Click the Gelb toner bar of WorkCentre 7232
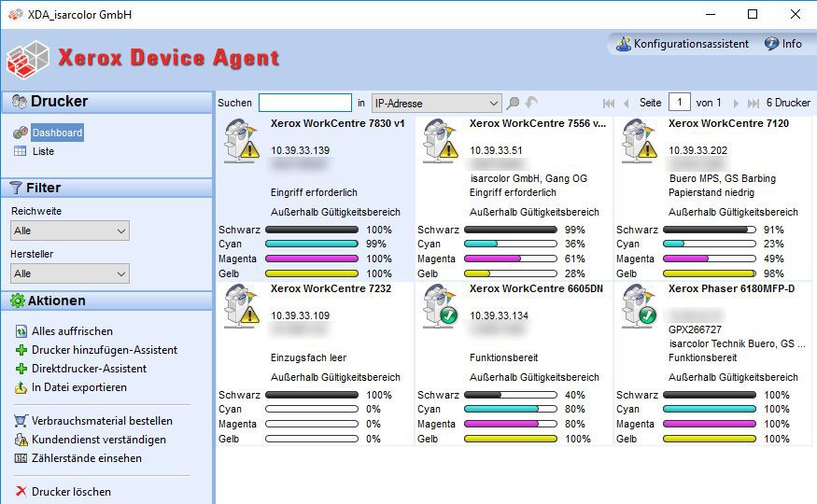The width and height of the screenshot is (817, 504). coord(312,439)
